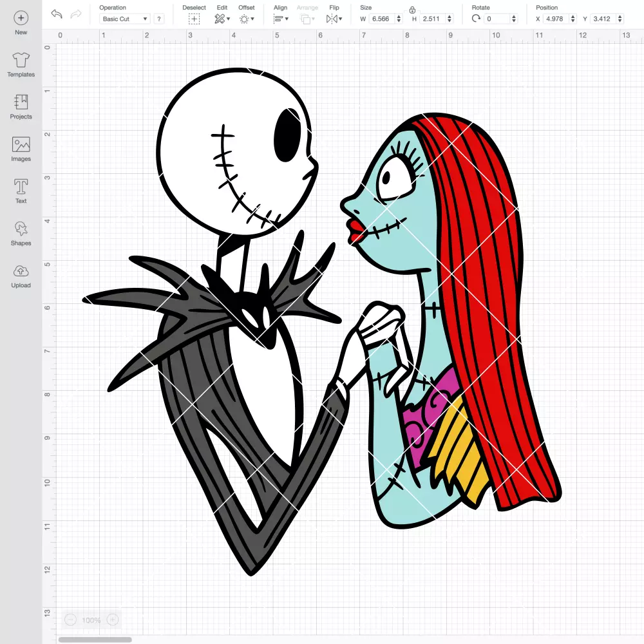Open the Edit tool dropdown

click(222, 19)
